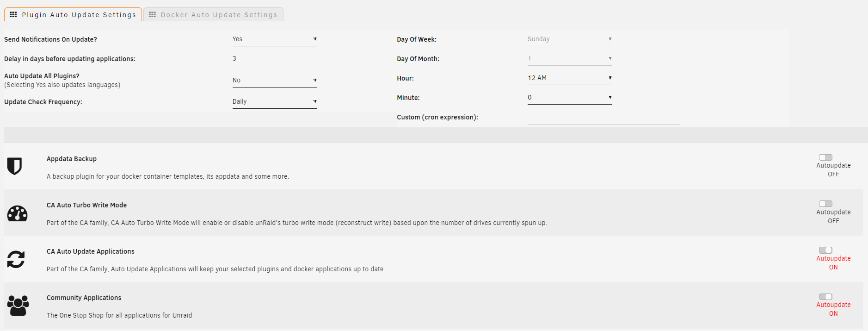Click the CA Auto Update Applications title

[x=91, y=251]
